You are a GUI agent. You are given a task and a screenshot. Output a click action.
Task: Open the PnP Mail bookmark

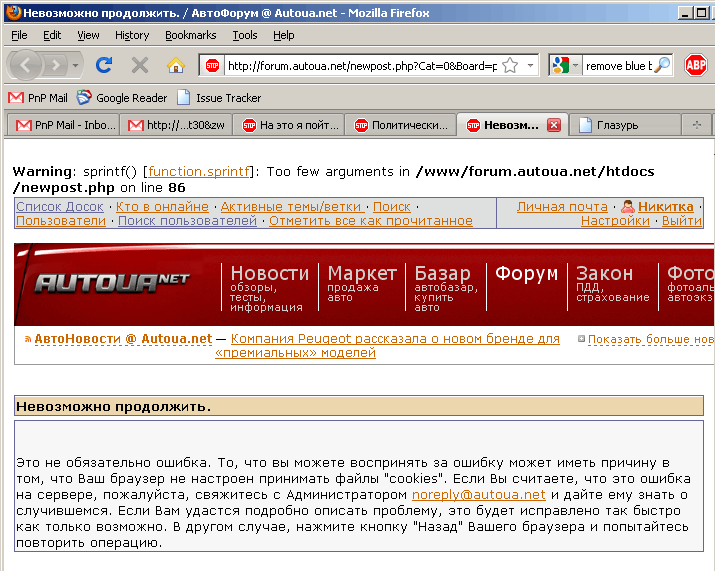point(38,98)
